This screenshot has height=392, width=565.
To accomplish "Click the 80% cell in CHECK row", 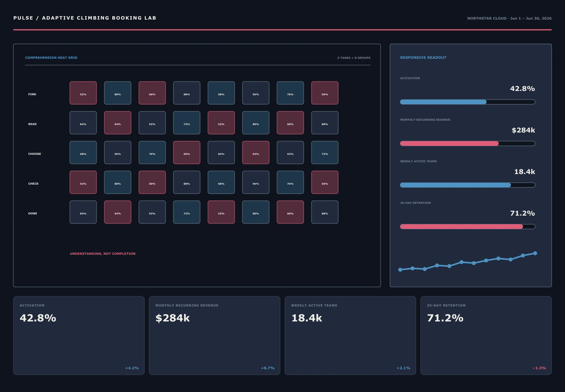I will point(118,182).
